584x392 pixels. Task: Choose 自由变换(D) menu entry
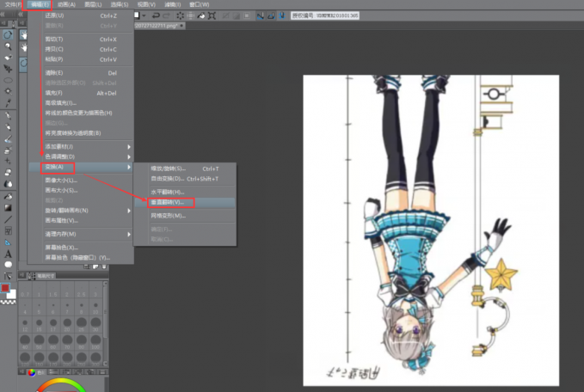click(x=184, y=179)
